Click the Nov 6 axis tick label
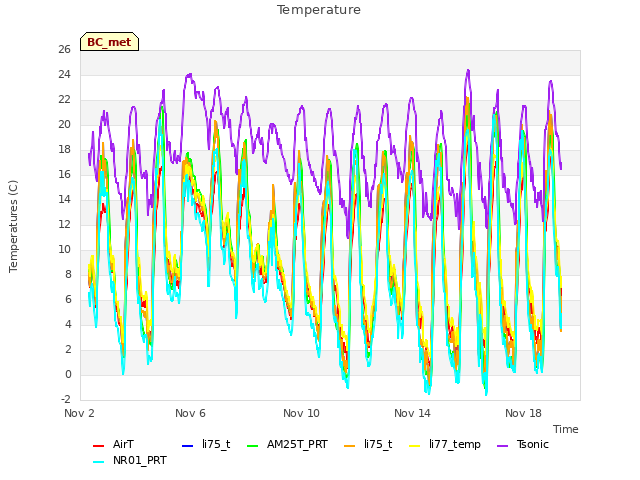Viewport: 640px width, 480px height. click(190, 413)
